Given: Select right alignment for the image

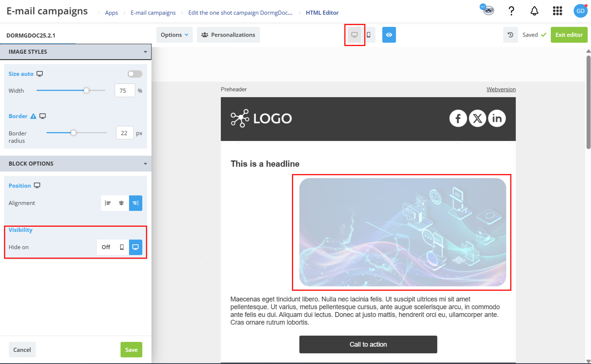Looking at the screenshot, I should [136, 203].
